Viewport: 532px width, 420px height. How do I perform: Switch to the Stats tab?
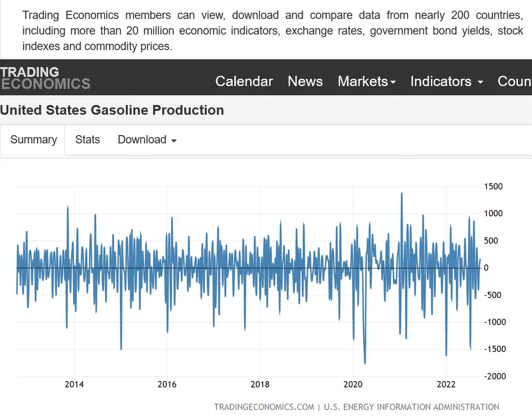(87, 140)
